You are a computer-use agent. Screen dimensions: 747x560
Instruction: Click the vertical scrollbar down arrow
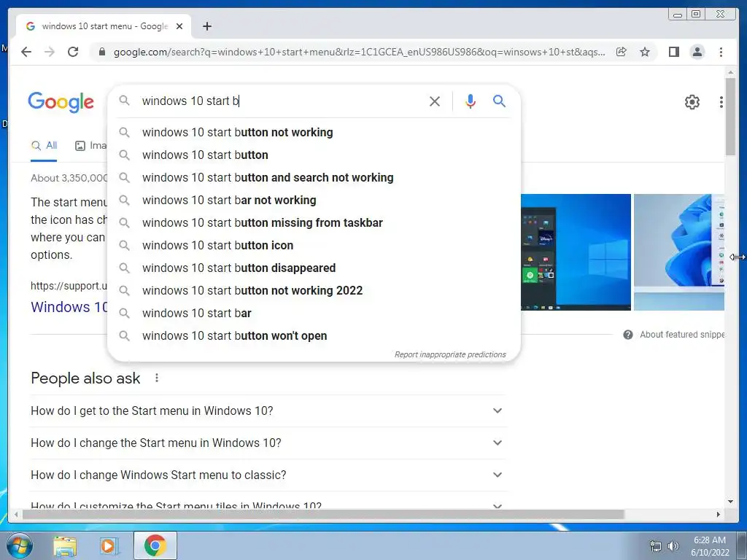[x=730, y=502]
